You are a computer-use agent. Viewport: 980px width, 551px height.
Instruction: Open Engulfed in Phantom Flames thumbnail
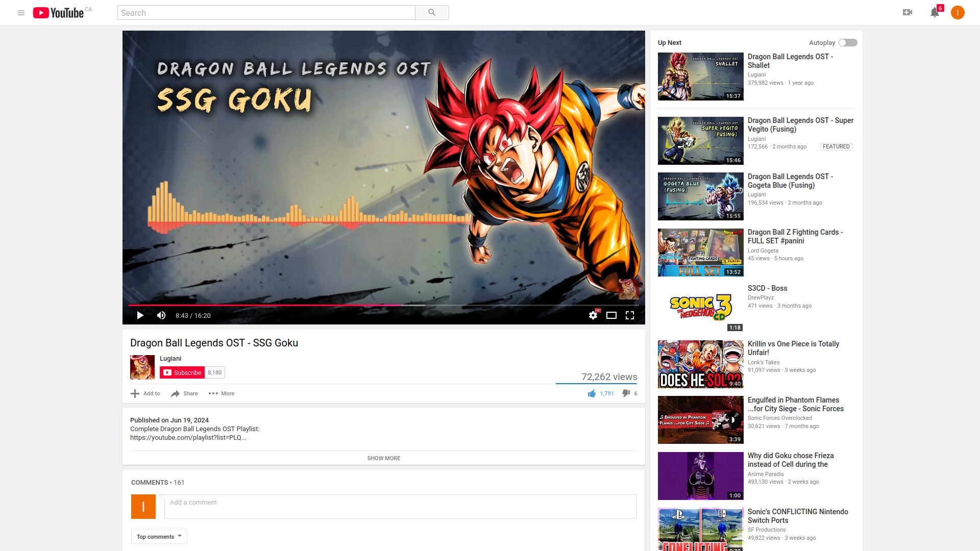701,420
